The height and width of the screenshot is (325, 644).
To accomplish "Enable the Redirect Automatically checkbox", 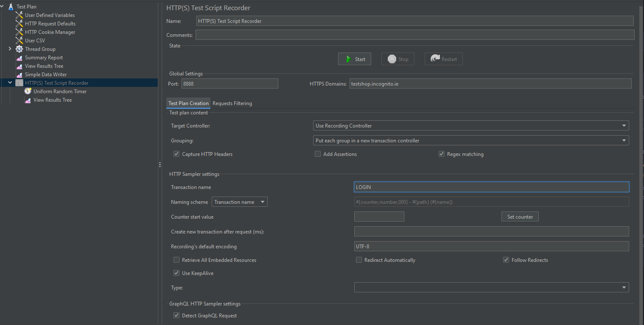I will pos(359,260).
